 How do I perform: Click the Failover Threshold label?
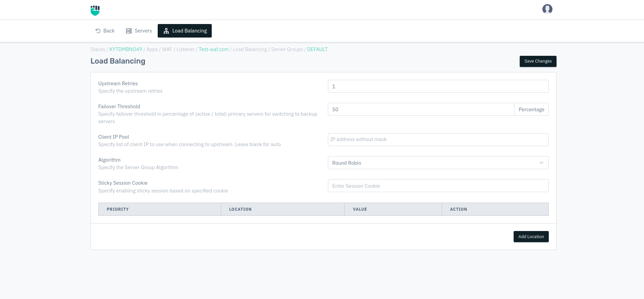tap(119, 107)
